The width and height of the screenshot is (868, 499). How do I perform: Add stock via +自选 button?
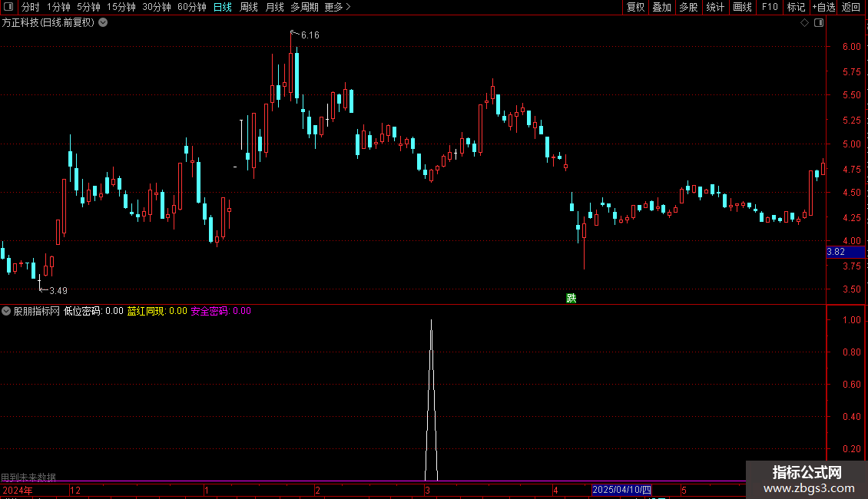point(823,7)
